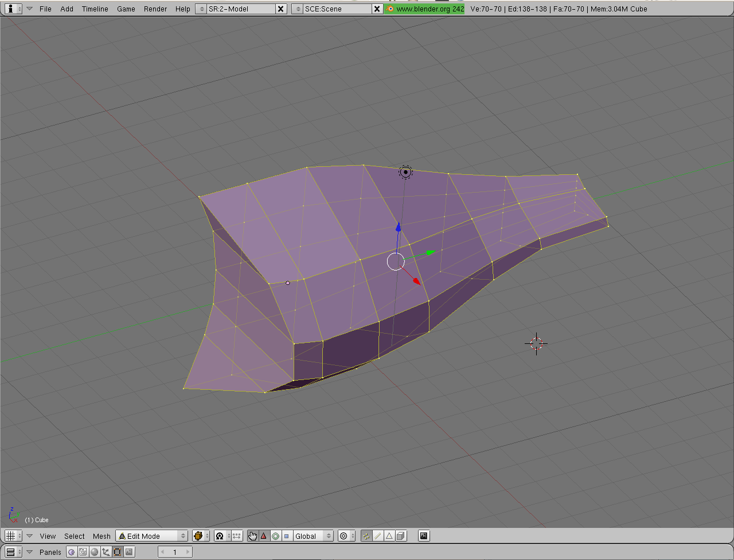Viewport: 734px width, 560px height.
Task: Open the Global orientation dropdown
Action: [x=313, y=536]
